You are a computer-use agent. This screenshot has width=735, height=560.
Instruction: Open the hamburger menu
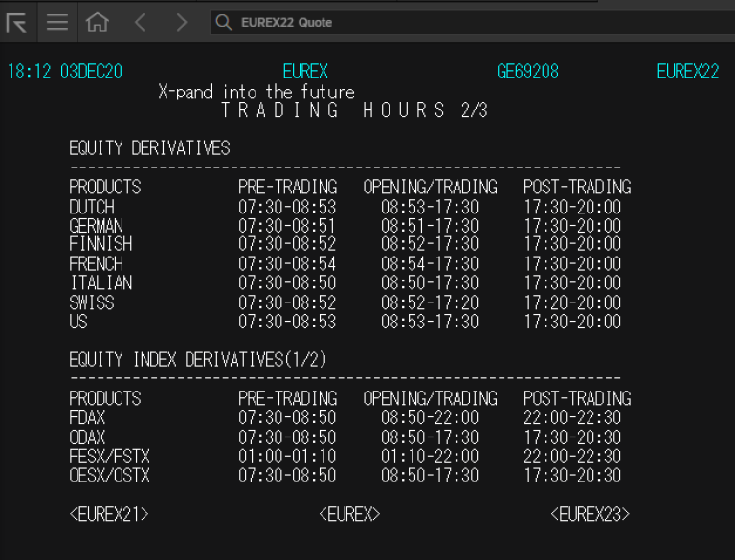tap(57, 22)
